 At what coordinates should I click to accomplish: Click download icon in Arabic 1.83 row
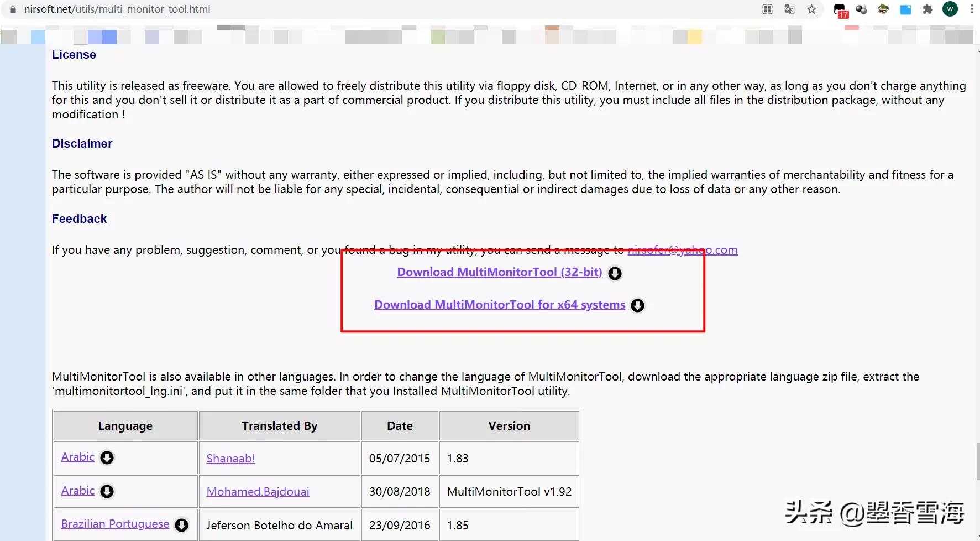click(107, 457)
